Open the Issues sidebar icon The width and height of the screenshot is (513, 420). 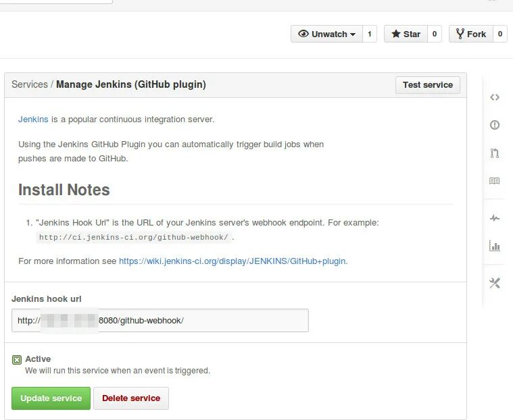[494, 125]
